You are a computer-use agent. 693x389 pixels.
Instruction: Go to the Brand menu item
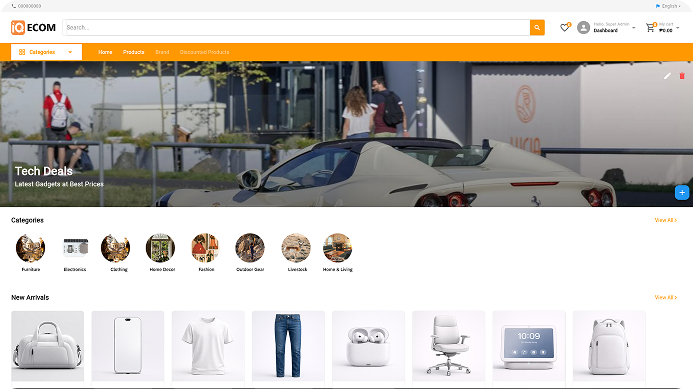pos(162,52)
